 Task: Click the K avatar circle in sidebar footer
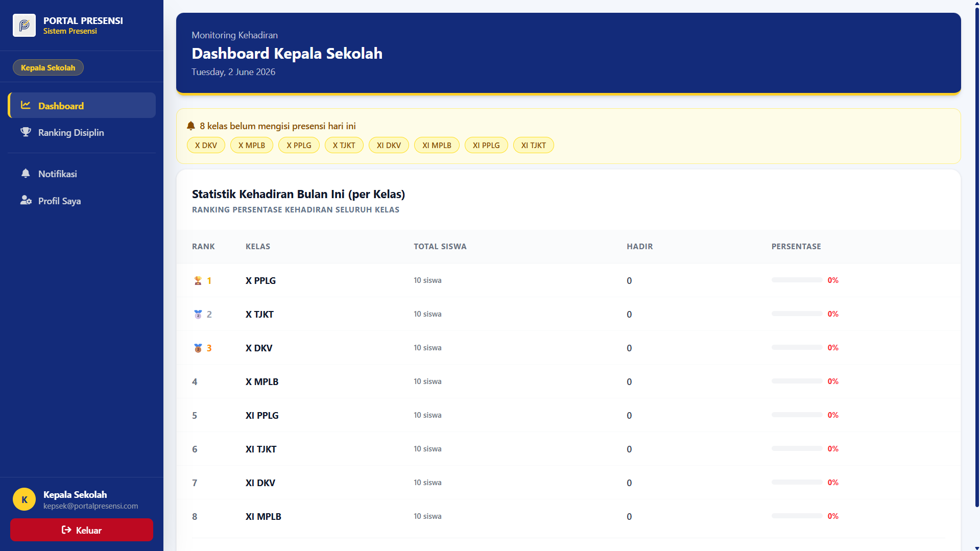(x=24, y=499)
